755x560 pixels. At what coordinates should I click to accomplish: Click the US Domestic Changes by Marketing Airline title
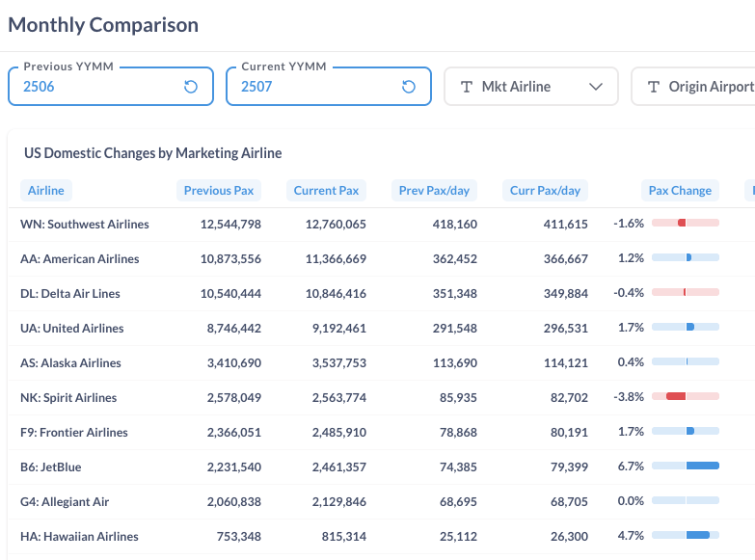pos(153,153)
